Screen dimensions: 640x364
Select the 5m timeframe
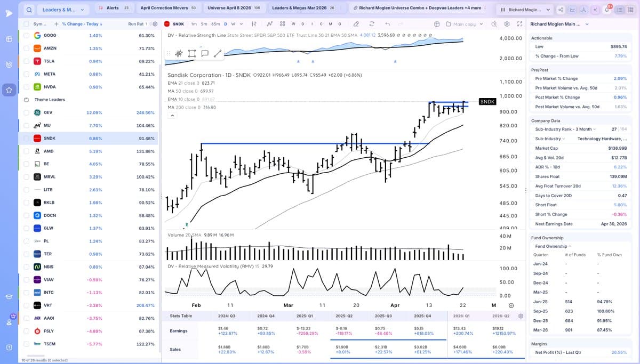(x=204, y=24)
